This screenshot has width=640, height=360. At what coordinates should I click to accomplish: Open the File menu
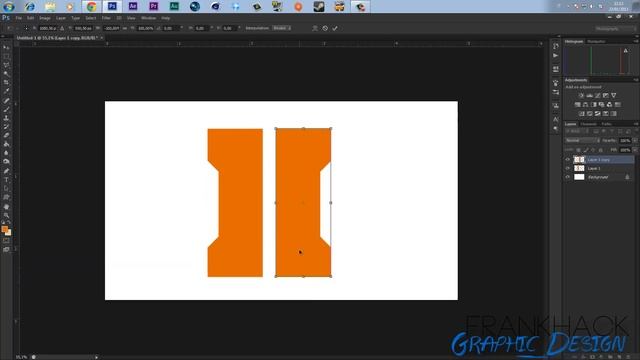(x=19, y=18)
